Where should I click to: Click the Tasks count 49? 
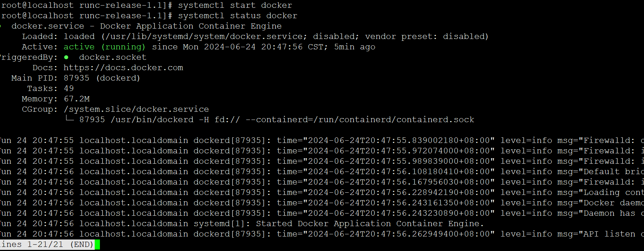(69, 89)
